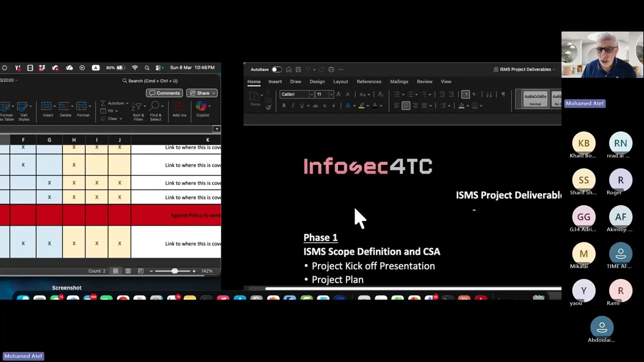Toggle the AutoSave switch in Word
644x362 pixels.
tap(277, 69)
